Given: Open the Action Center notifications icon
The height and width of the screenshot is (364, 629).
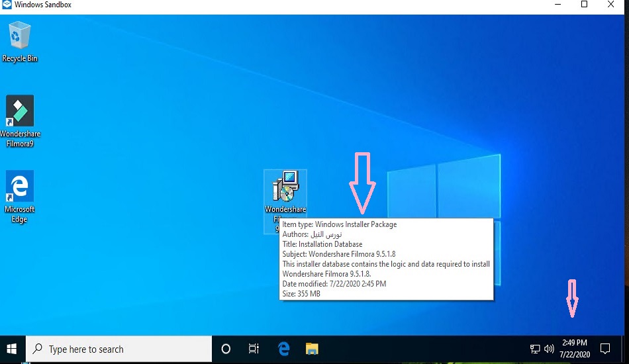Looking at the screenshot, I should 605,349.
